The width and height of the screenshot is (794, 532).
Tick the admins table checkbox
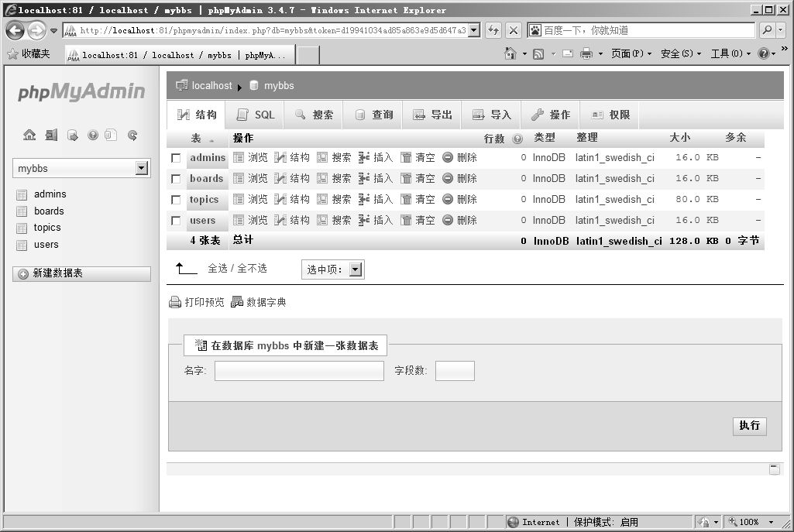pos(176,158)
